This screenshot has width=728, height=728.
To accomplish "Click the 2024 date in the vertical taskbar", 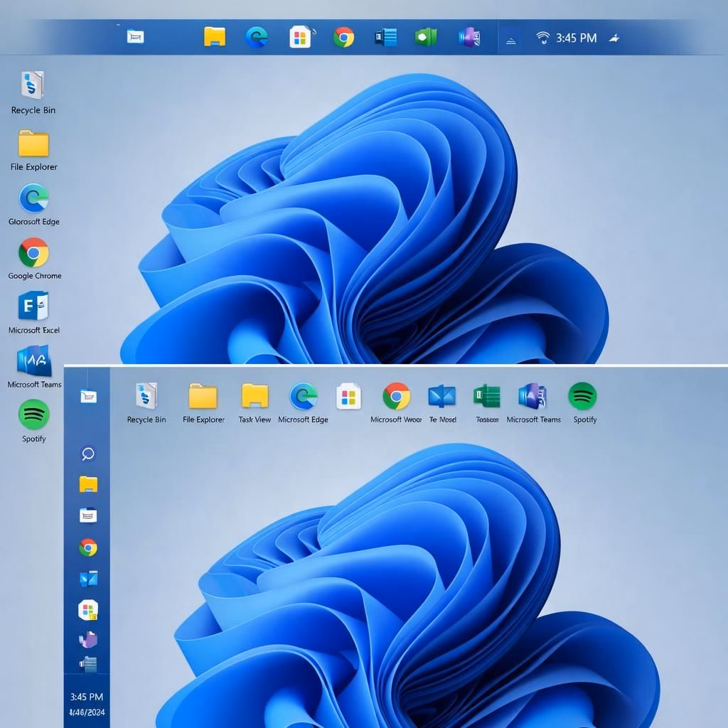I will (87, 712).
